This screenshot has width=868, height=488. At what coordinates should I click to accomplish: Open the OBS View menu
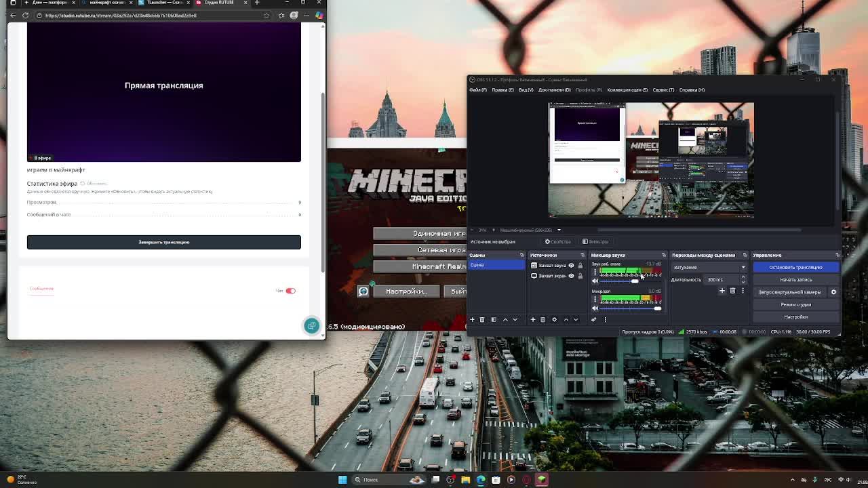click(526, 90)
